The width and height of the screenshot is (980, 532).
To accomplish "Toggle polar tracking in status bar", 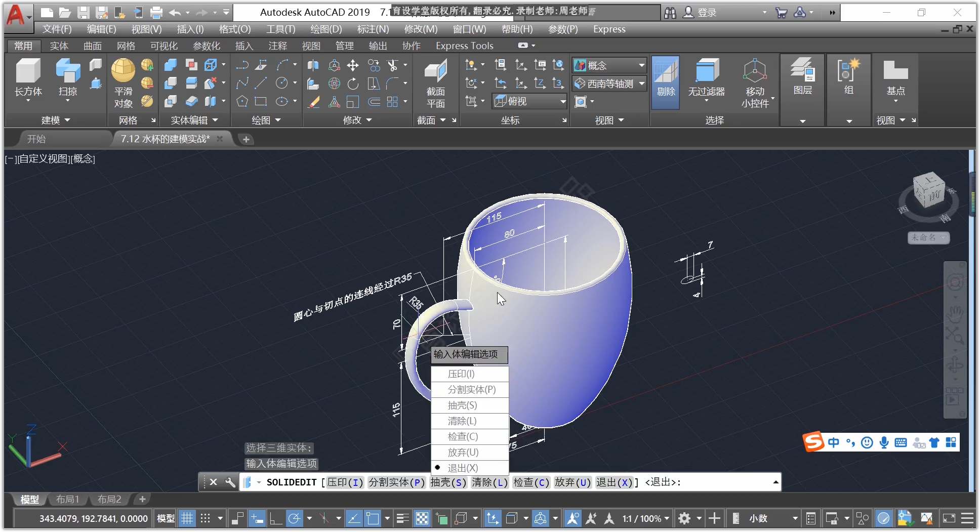I will tap(294, 518).
